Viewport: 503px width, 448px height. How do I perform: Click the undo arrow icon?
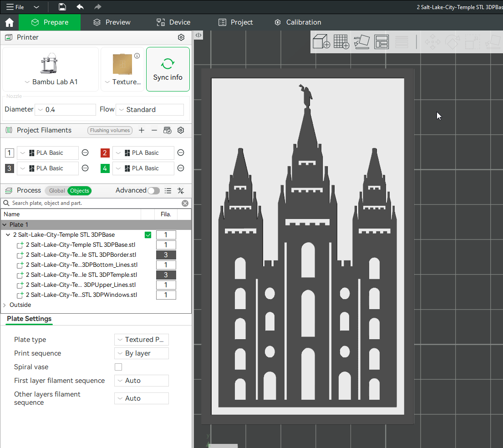tap(80, 7)
